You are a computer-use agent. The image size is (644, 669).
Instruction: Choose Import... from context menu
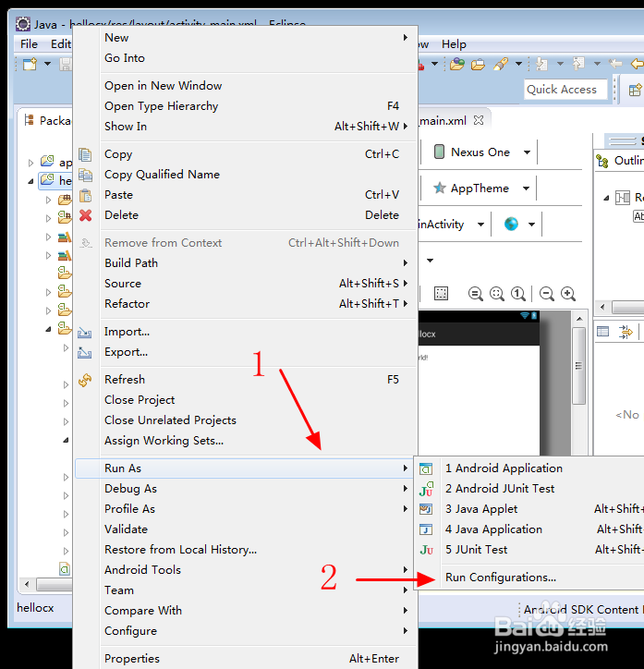click(246, 332)
